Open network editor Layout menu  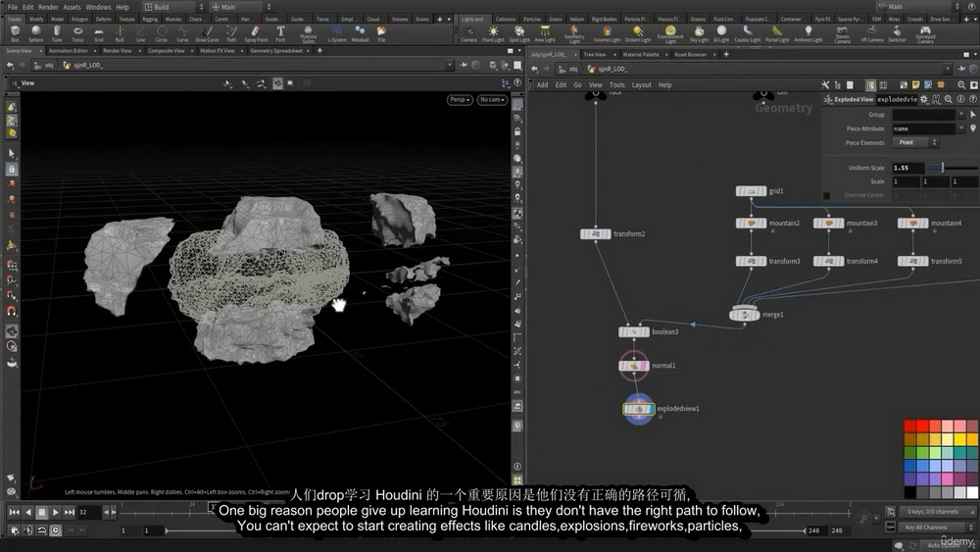pos(641,85)
